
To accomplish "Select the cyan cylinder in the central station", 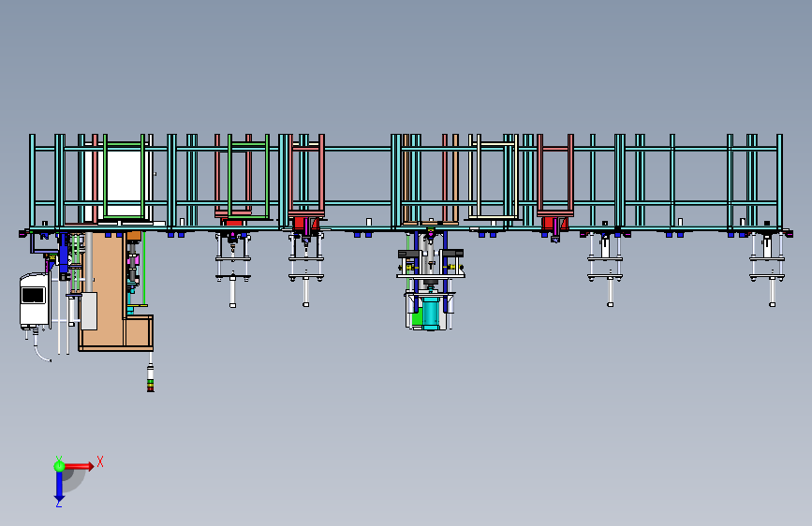I will tap(431, 313).
